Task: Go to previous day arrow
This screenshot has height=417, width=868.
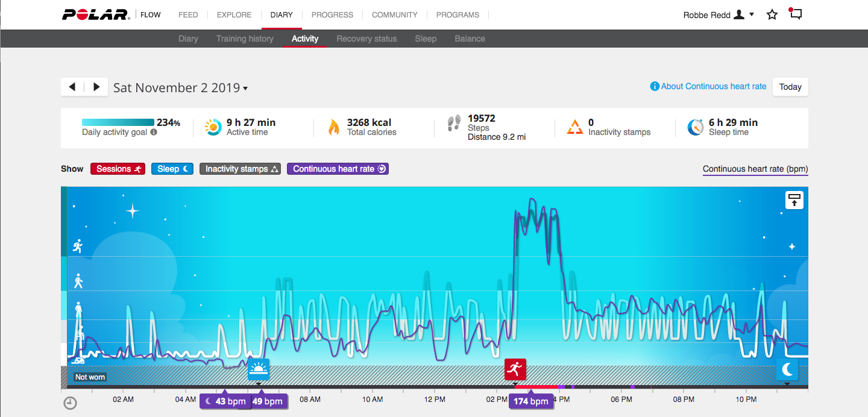Action: [x=72, y=87]
